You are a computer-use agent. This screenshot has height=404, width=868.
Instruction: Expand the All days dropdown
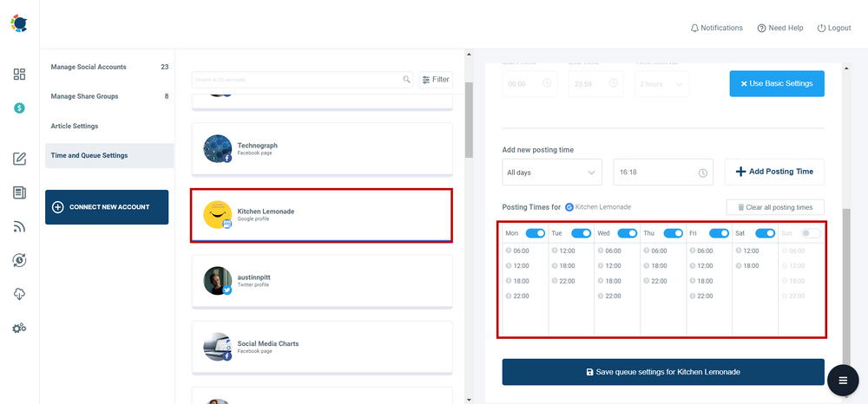[x=552, y=173]
